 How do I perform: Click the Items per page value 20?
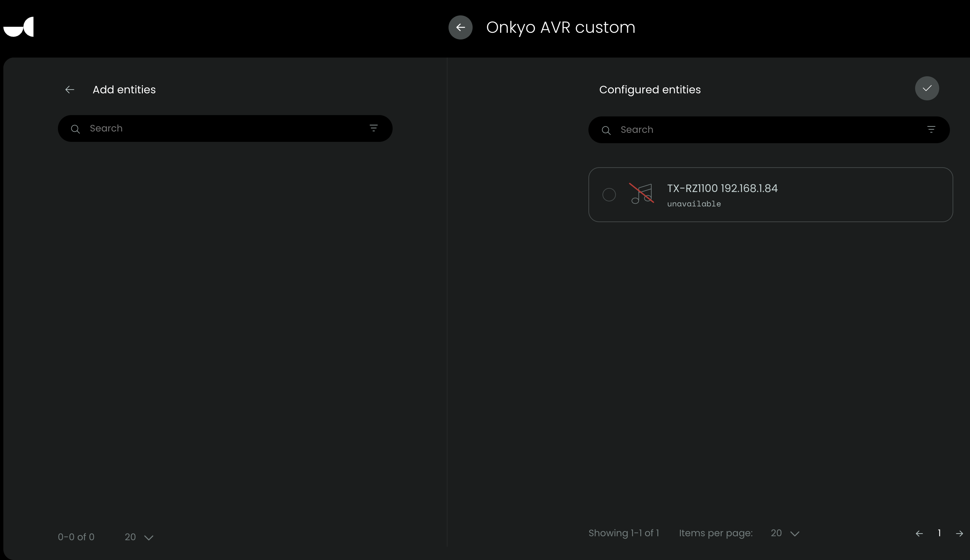tap(776, 533)
